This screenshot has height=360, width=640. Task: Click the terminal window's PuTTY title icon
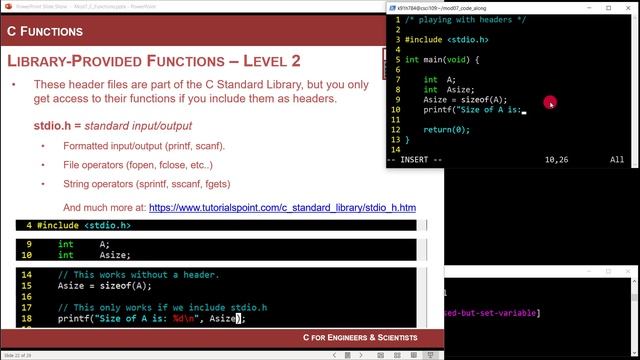392,8
